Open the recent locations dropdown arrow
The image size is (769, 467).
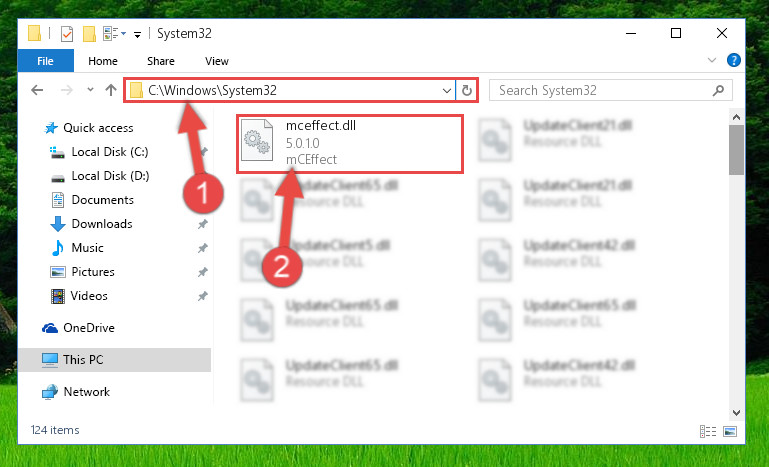tap(90, 90)
